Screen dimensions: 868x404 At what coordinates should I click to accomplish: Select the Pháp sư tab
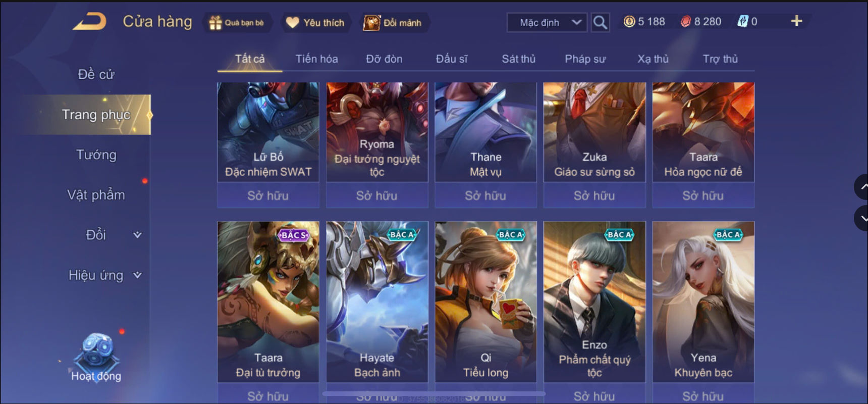tap(585, 59)
